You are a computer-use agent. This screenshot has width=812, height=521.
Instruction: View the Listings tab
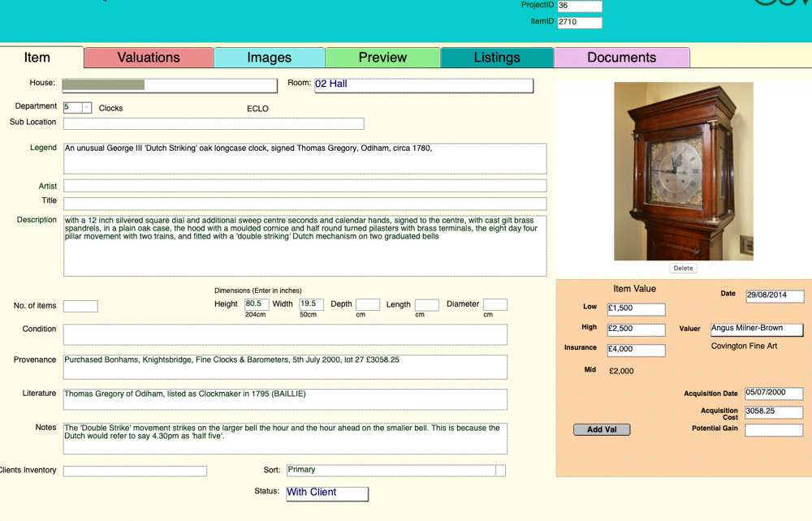pyautogui.click(x=496, y=58)
